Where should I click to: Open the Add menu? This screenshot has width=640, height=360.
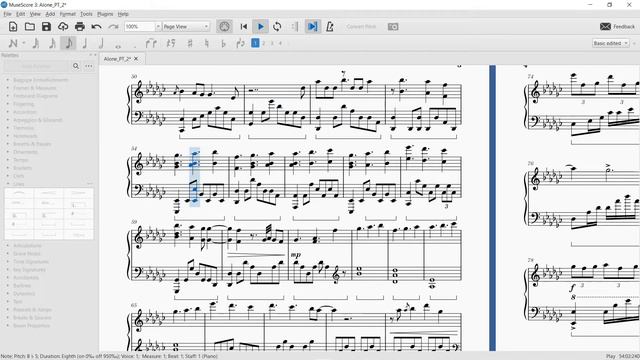pyautogui.click(x=50, y=14)
